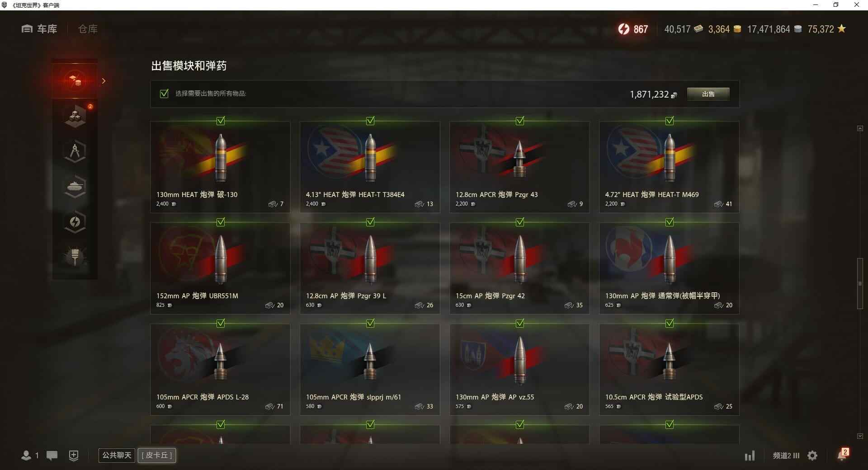Image resolution: width=868 pixels, height=470 pixels.
Task: Select the blueprints compass sidebar icon
Action: tap(75, 151)
